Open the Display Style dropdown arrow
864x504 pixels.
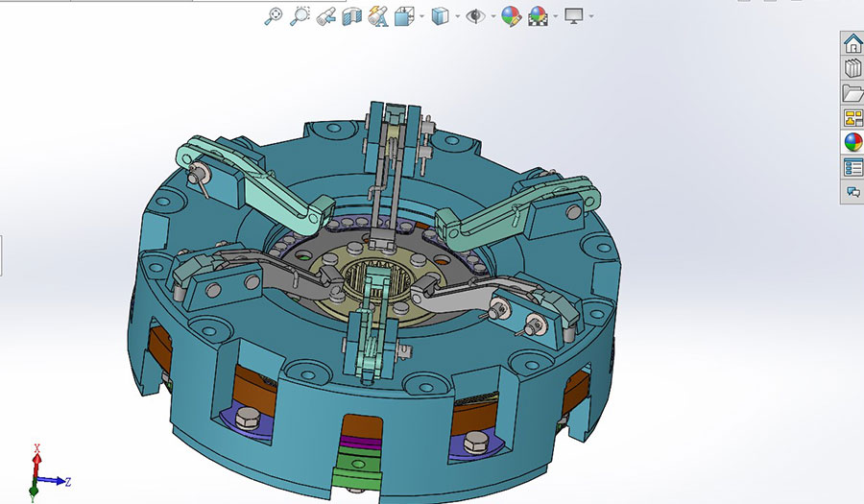[x=458, y=16]
